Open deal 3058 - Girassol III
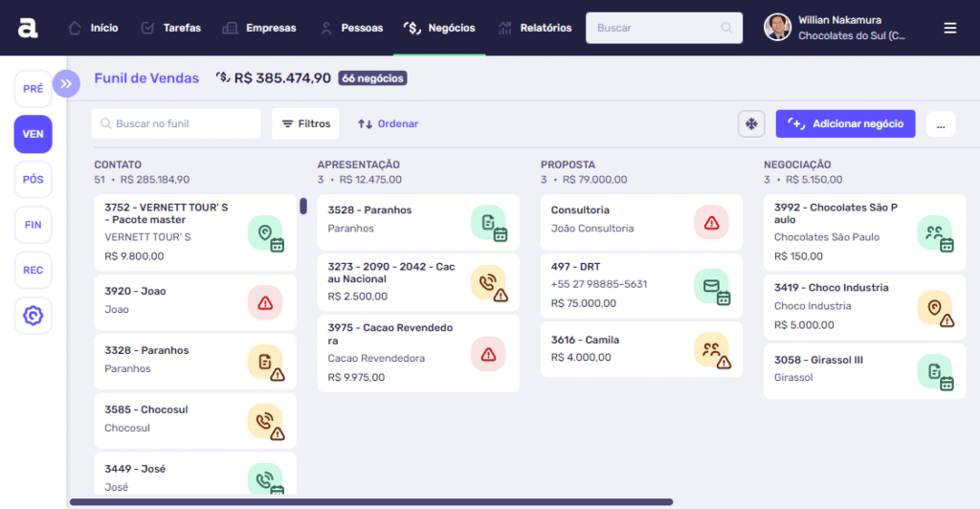The width and height of the screenshot is (980, 509). coord(864,371)
